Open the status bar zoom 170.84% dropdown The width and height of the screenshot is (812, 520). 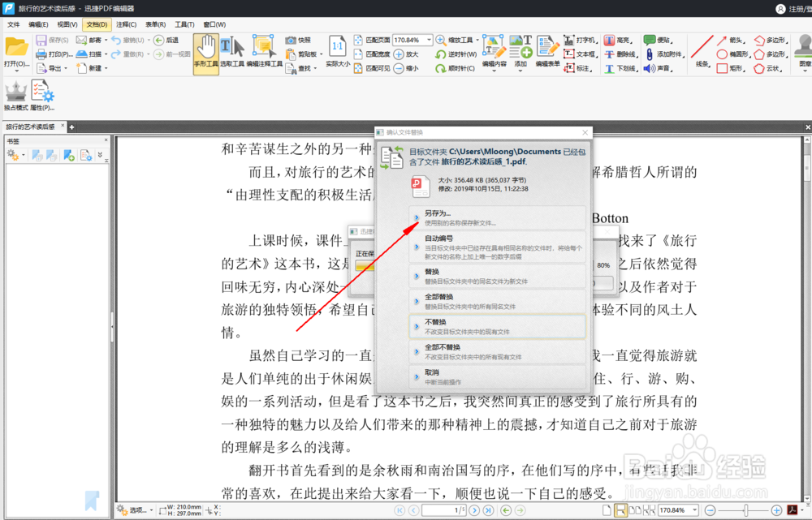point(695,510)
